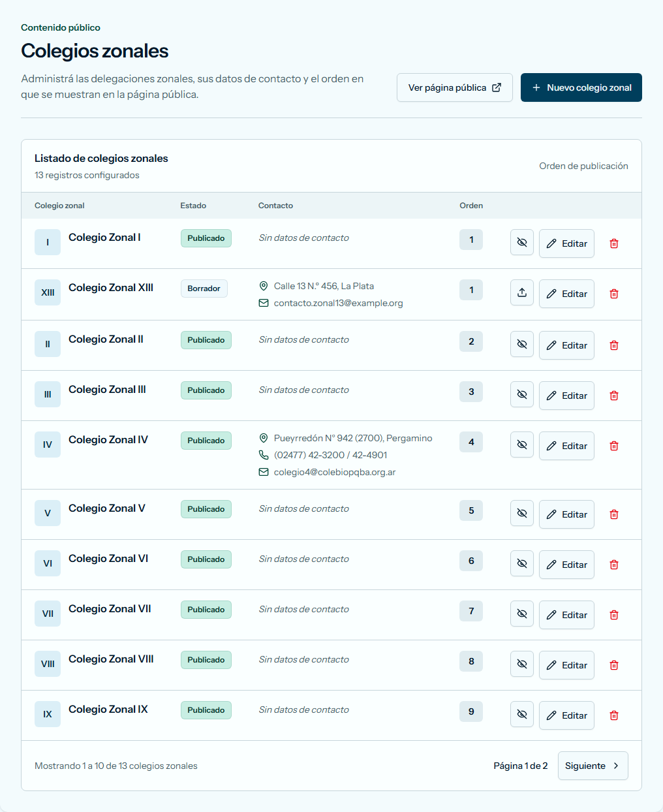The height and width of the screenshot is (812, 663).
Task: Click trash icon for Colegio Zonal VIII
Action: (x=614, y=665)
